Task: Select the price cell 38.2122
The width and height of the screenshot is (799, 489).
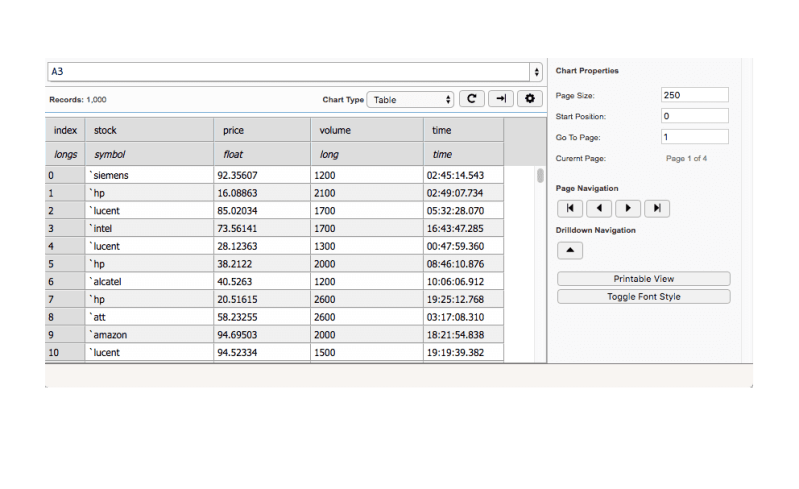Action: [262, 264]
